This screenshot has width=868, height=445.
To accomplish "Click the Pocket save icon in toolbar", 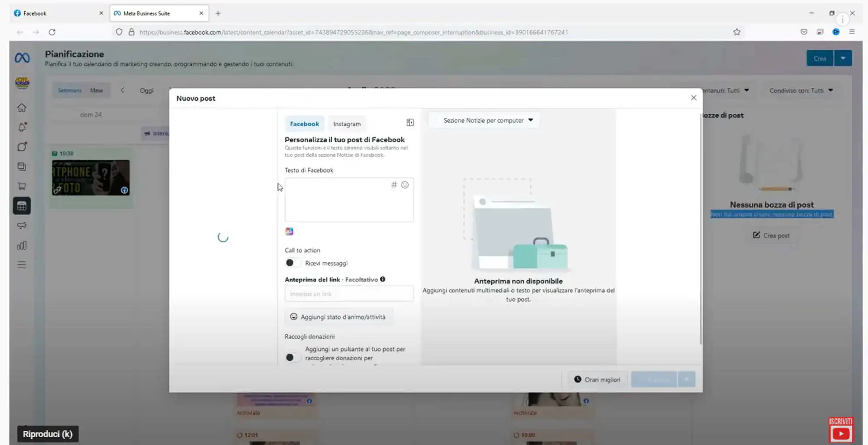I will [804, 32].
